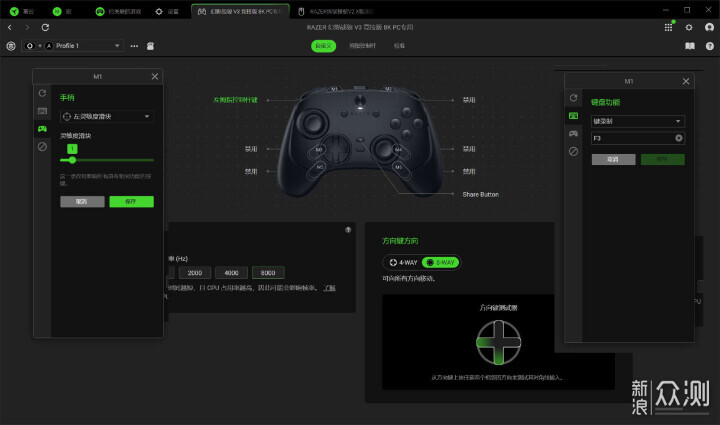720x425 pixels.
Task: Select disable icon in right M1 panel
Action: [x=574, y=151]
